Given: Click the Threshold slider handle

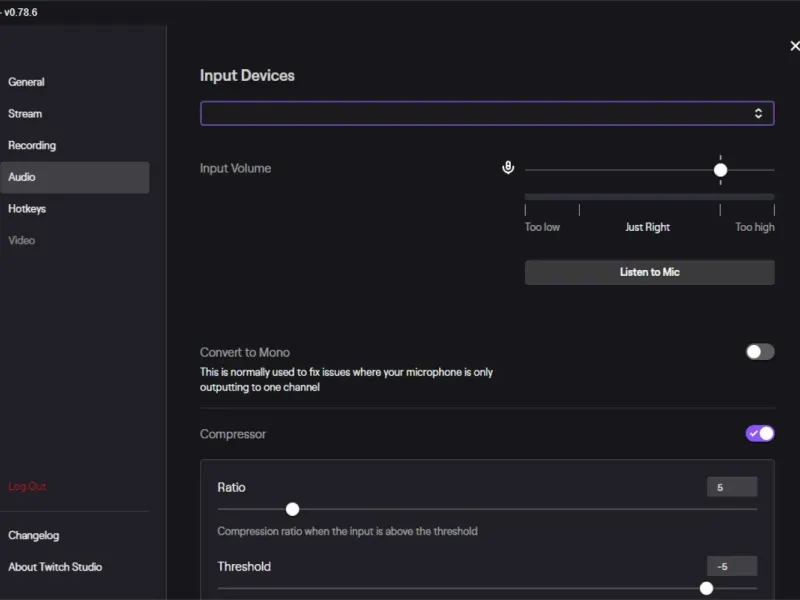Looking at the screenshot, I should pyautogui.click(x=706, y=588).
